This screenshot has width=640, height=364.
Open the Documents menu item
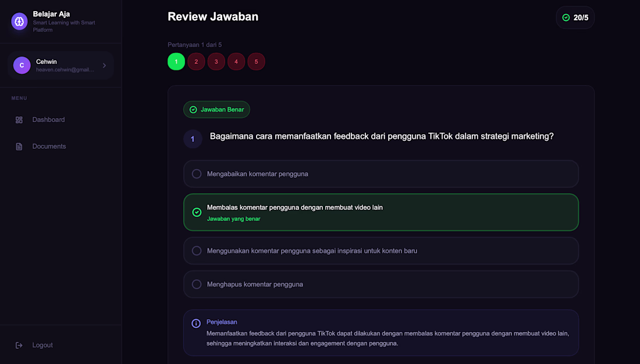click(x=49, y=147)
